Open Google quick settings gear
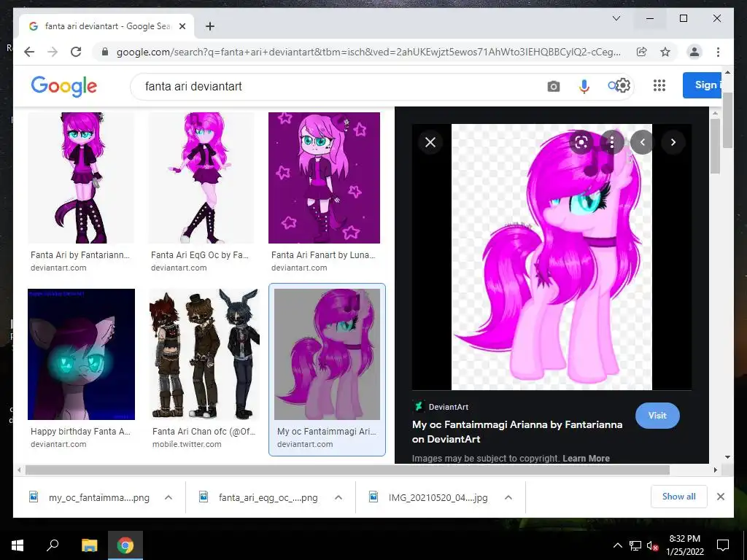Screen dimensions: 747x560 tap(622, 86)
